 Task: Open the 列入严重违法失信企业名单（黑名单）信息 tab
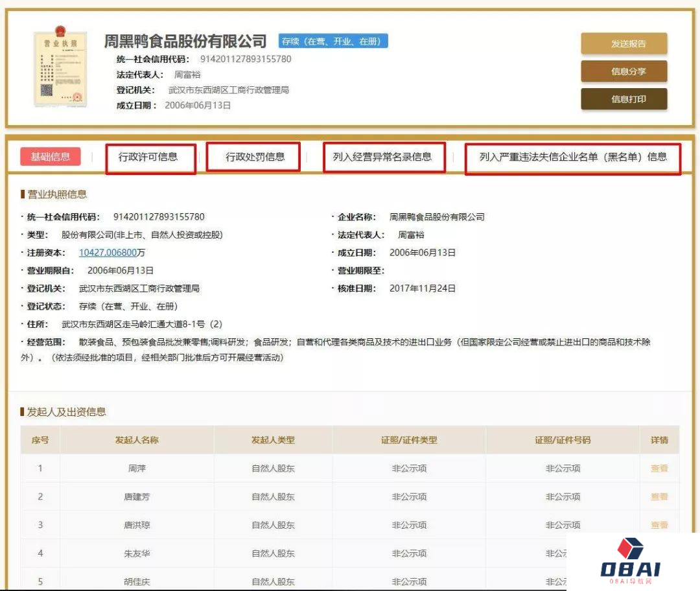(573, 157)
